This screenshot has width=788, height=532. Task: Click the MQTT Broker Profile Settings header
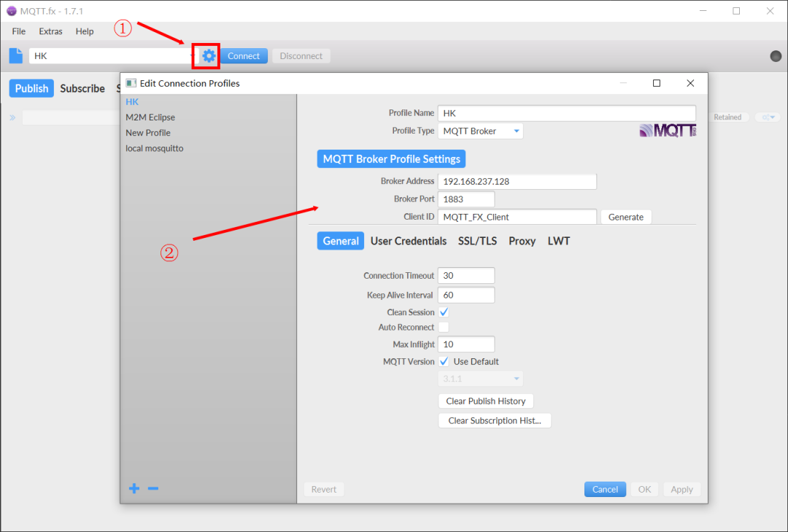click(x=392, y=159)
